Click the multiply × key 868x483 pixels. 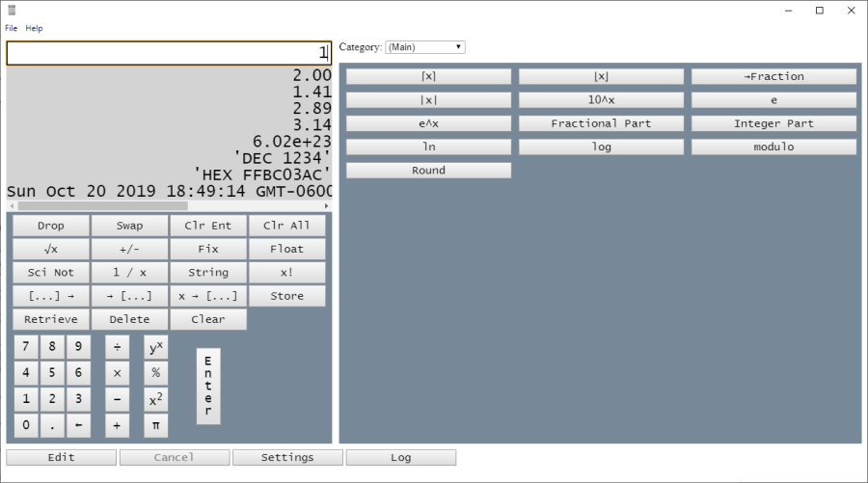[x=118, y=373]
